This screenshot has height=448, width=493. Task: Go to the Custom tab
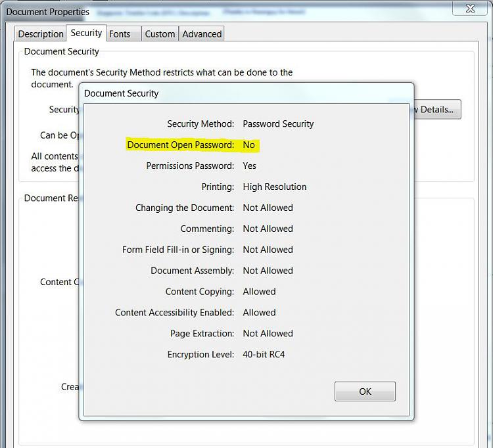pyautogui.click(x=160, y=34)
